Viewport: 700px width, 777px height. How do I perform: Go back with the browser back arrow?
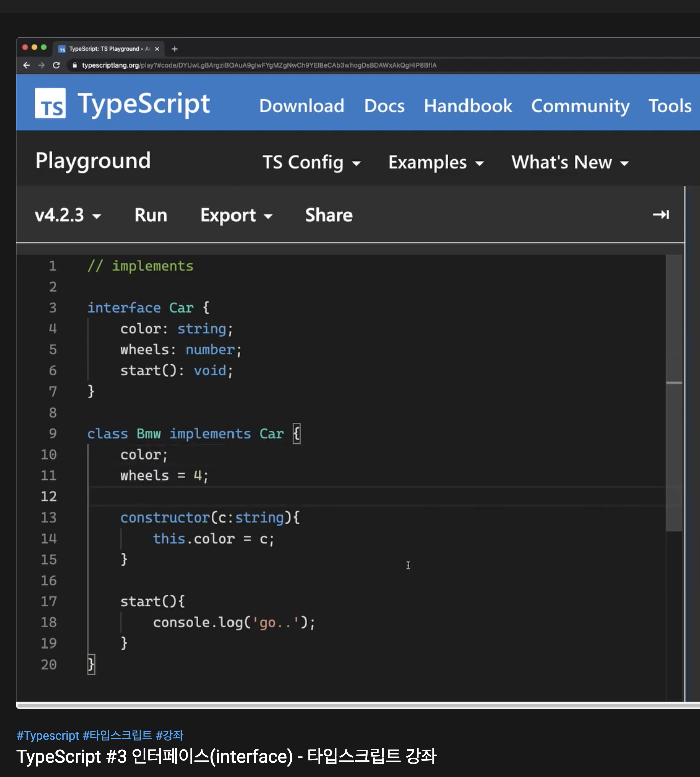[27, 65]
